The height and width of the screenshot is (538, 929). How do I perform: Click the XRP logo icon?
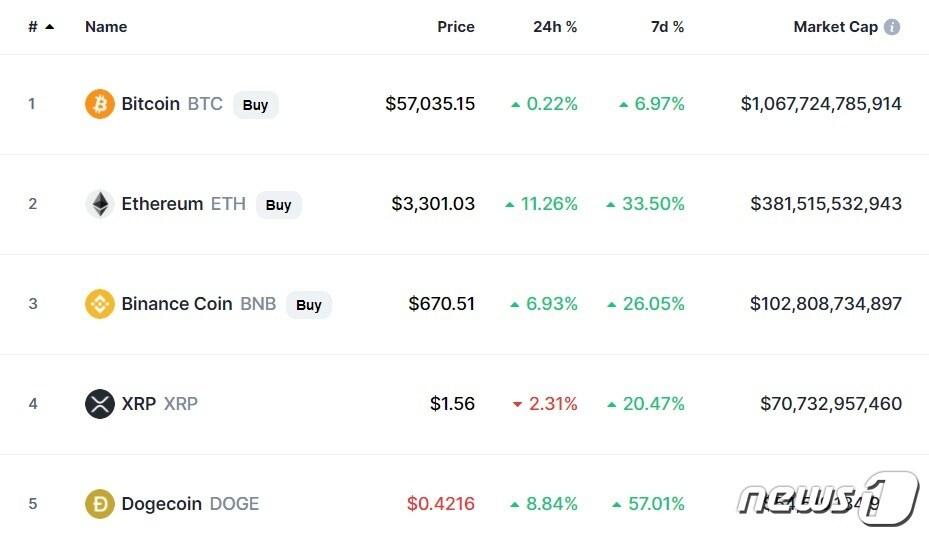[100, 404]
